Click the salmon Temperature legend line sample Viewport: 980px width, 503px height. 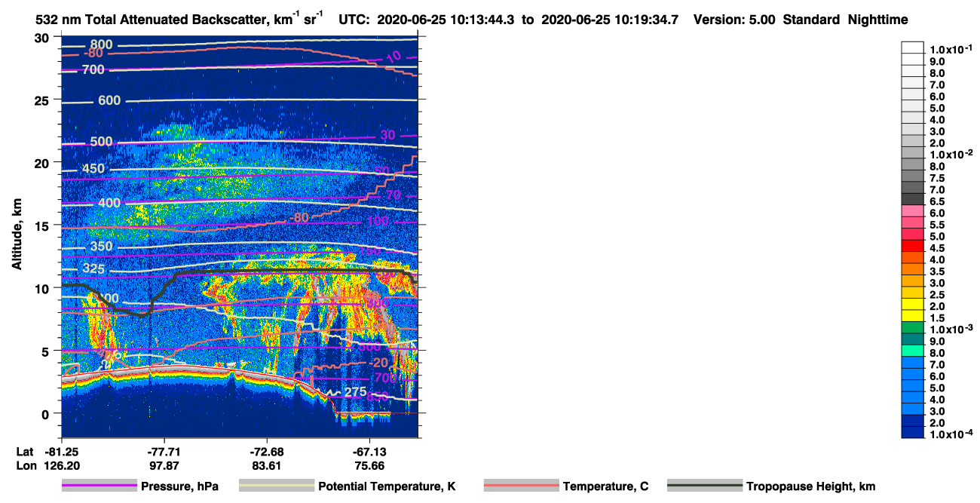pos(521,486)
